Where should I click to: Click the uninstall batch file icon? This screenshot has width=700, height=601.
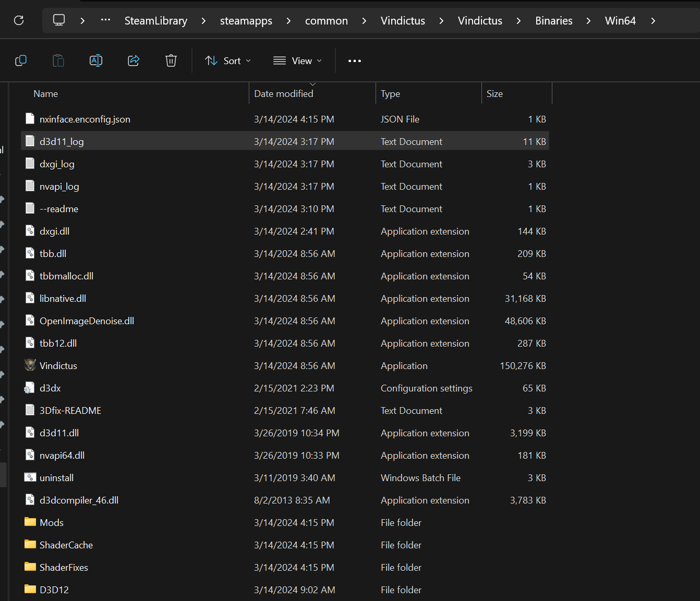[x=30, y=477]
